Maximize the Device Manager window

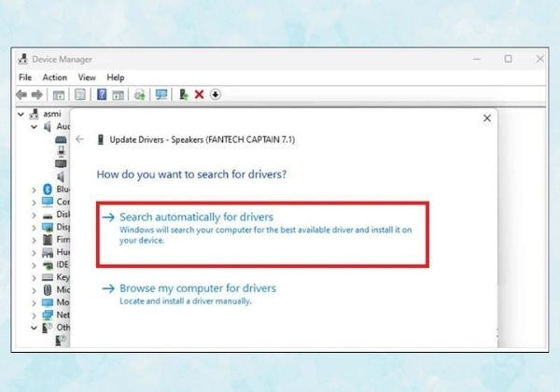coord(508,59)
